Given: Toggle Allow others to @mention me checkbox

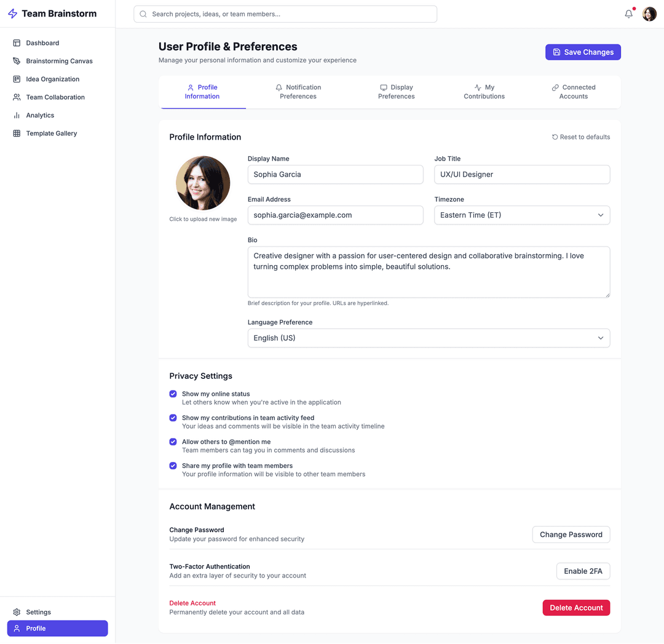Looking at the screenshot, I should click(x=173, y=442).
